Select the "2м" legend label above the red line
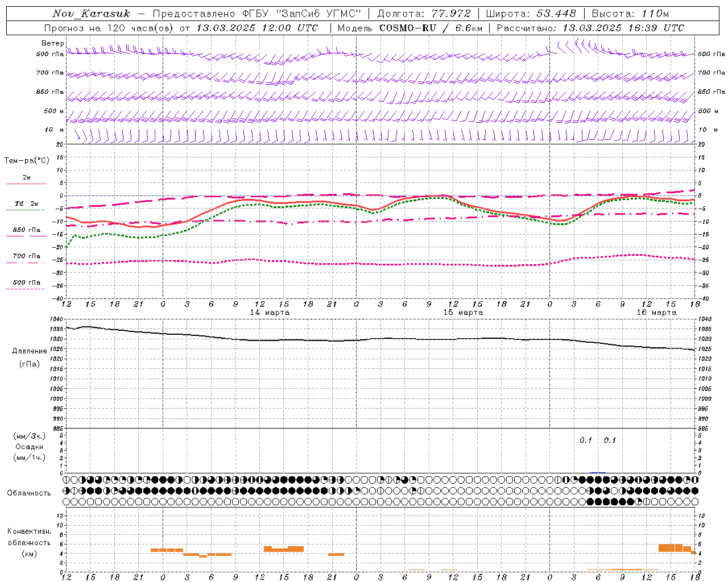The width and height of the screenshot is (728, 582). pos(27,178)
